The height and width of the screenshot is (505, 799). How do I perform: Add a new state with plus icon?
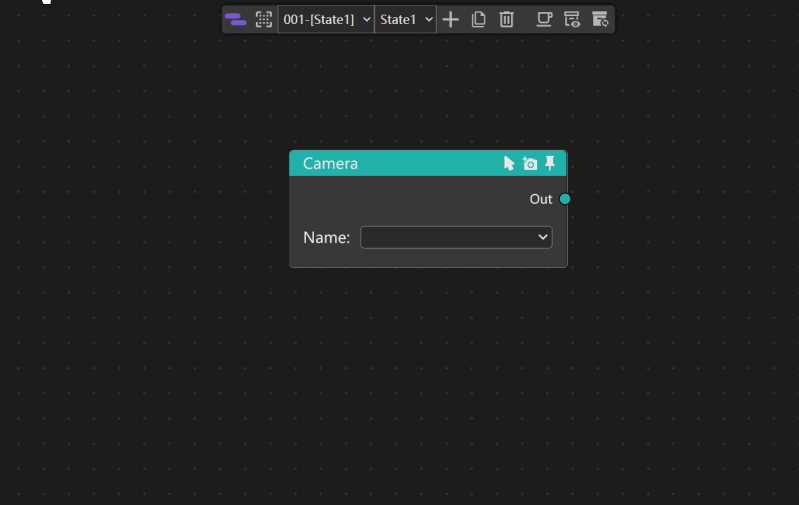coord(450,19)
